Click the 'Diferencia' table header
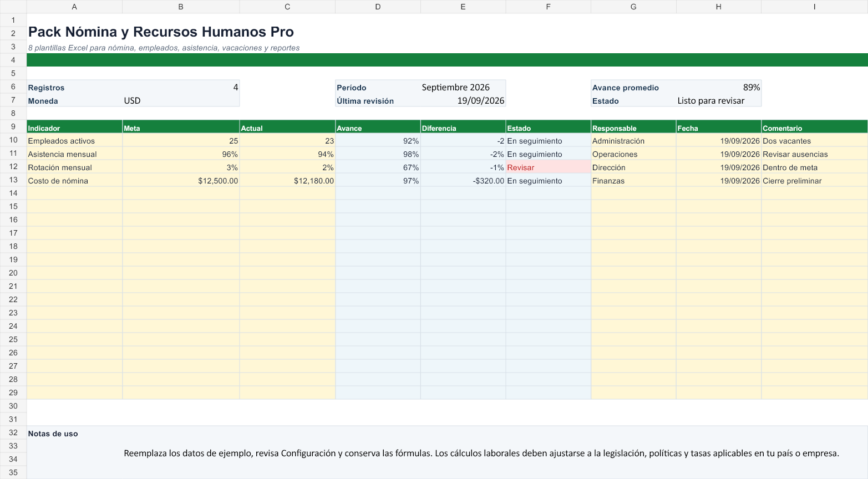Image resolution: width=868 pixels, height=479 pixels. coord(463,127)
